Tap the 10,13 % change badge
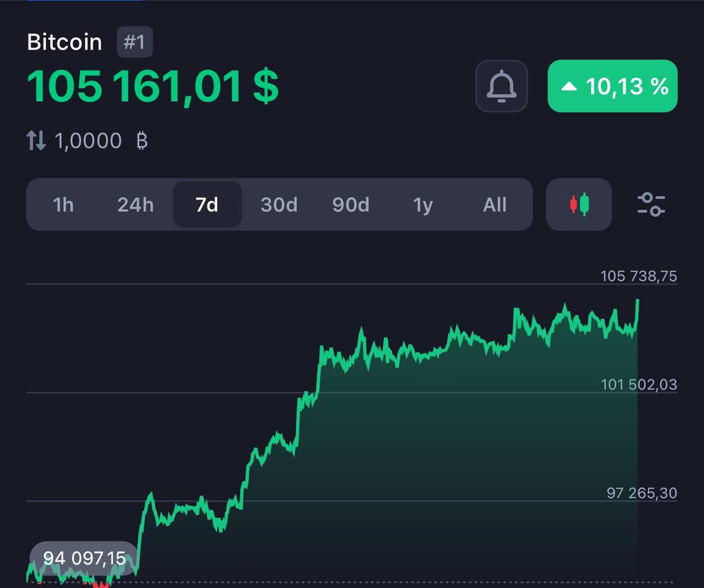The width and height of the screenshot is (704, 588). 612,86
